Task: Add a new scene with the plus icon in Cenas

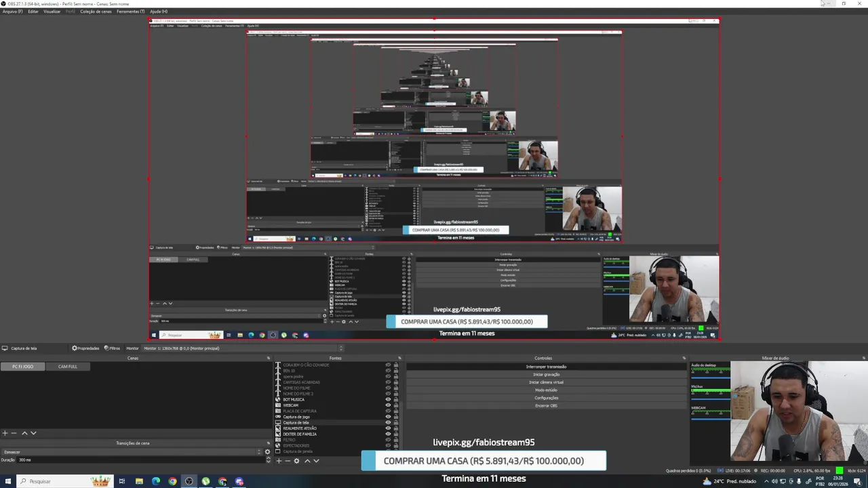Action: 5,432
